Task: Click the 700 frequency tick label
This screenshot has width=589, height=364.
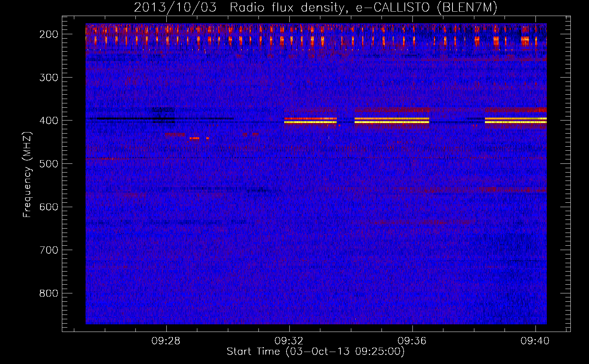Action: click(48, 250)
